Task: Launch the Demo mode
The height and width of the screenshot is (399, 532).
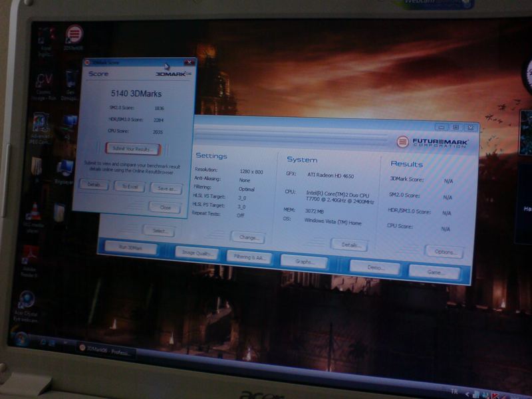Action: click(x=375, y=267)
